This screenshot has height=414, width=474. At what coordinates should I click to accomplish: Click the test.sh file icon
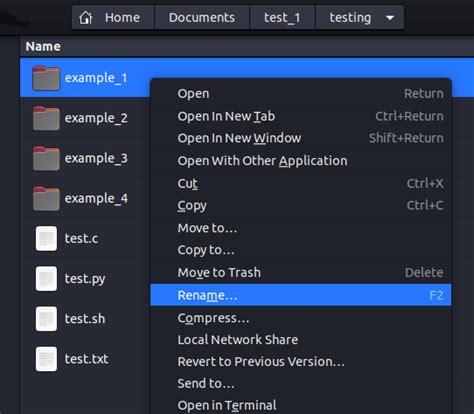[46, 319]
